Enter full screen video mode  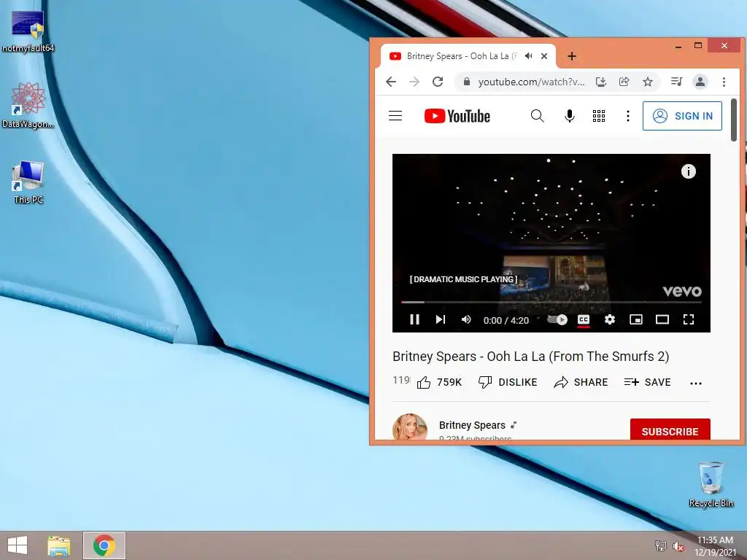pyautogui.click(x=689, y=319)
